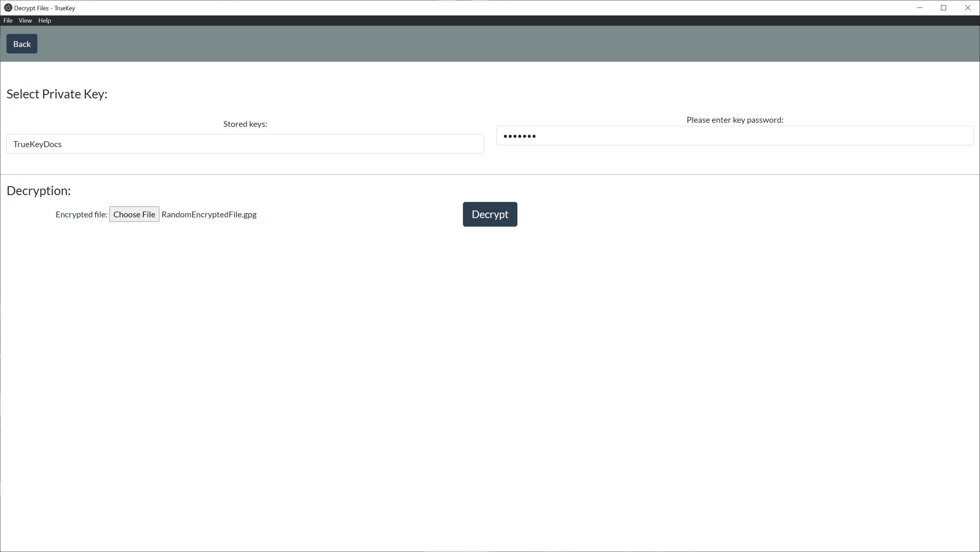Click into the key password field
The height and width of the screenshot is (552, 980).
point(734,135)
